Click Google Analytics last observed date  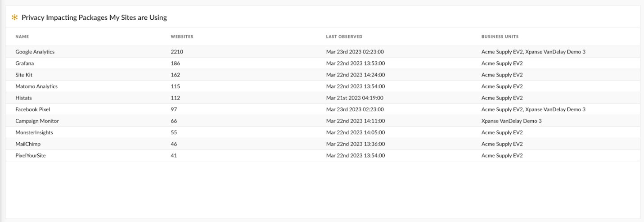click(355, 52)
